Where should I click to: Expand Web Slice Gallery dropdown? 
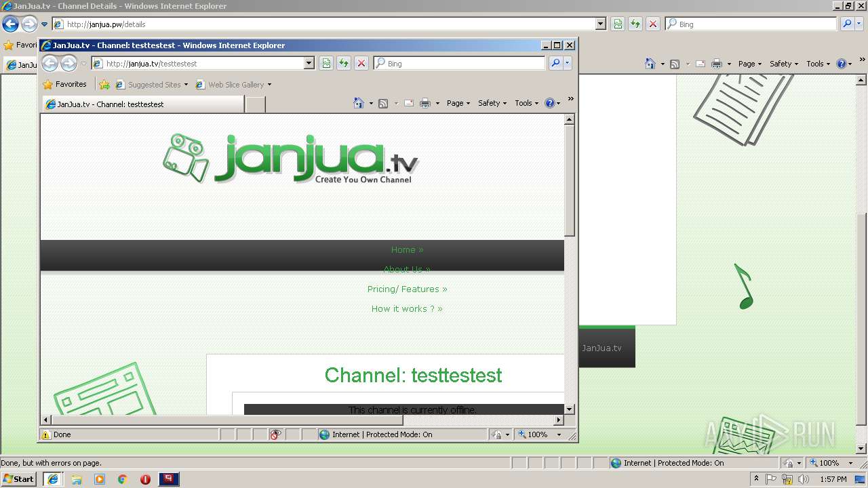(269, 85)
